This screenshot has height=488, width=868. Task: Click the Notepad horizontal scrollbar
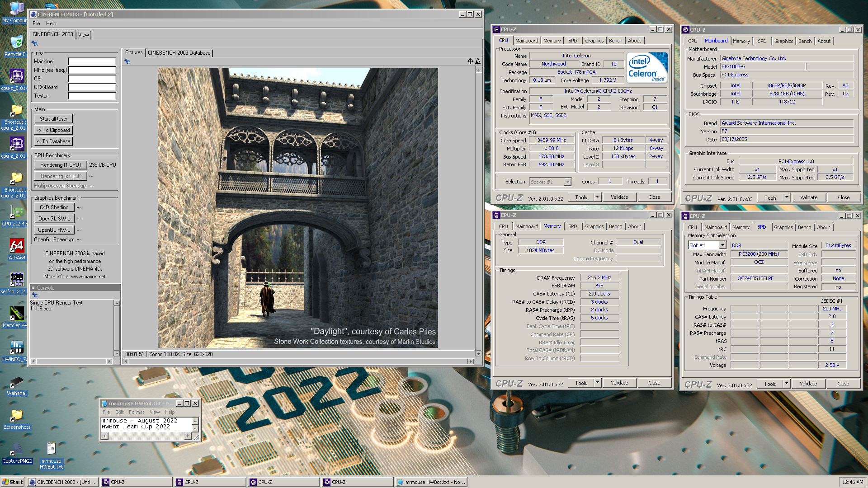point(146,436)
